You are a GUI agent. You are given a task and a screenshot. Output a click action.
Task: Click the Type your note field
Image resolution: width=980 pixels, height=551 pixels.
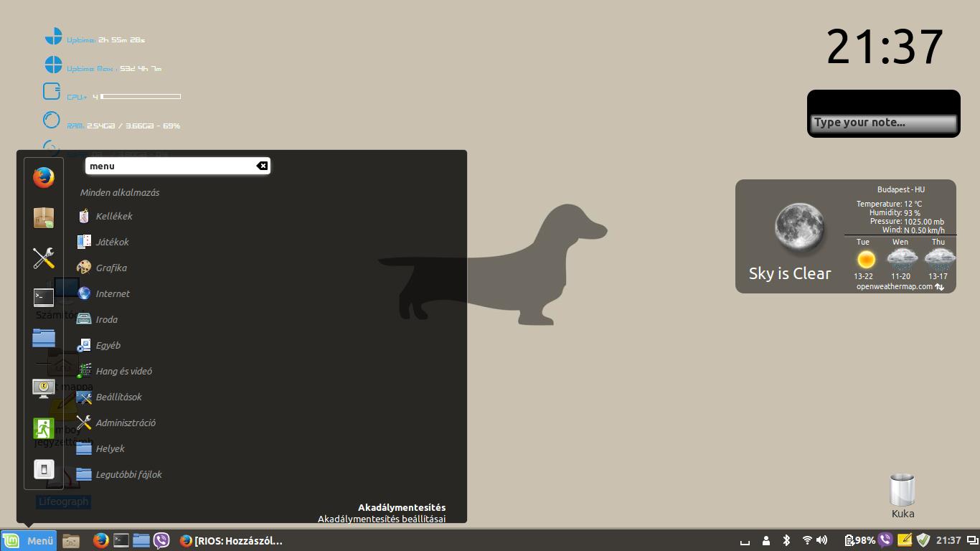point(884,123)
